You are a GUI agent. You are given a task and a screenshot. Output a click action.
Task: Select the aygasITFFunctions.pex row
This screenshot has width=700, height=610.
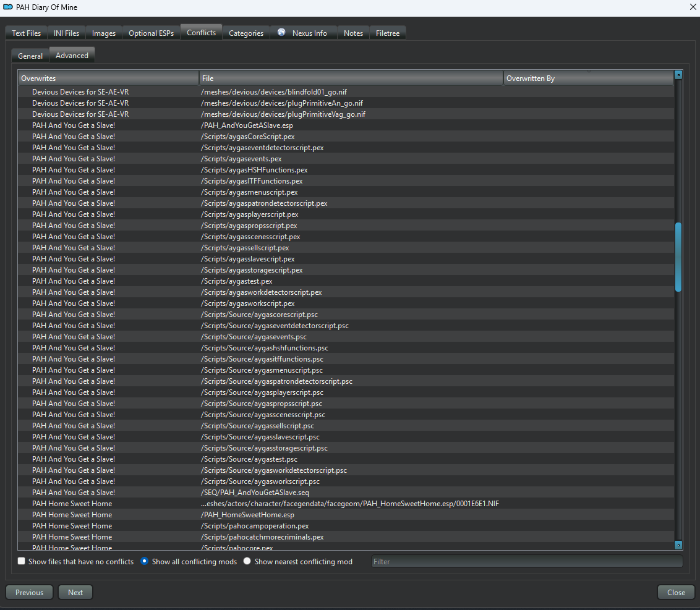[x=346, y=181]
